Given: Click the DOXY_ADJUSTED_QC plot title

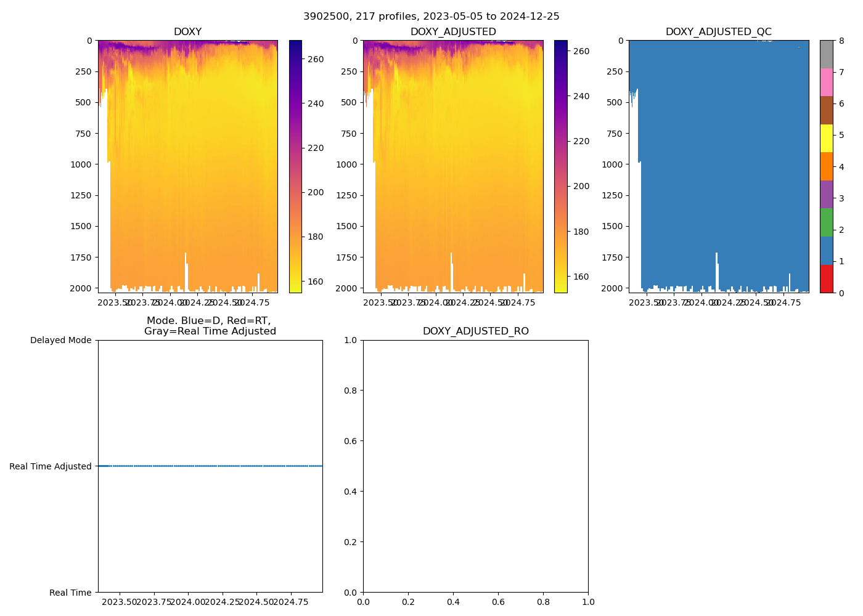Looking at the screenshot, I should pyautogui.click(x=718, y=32).
